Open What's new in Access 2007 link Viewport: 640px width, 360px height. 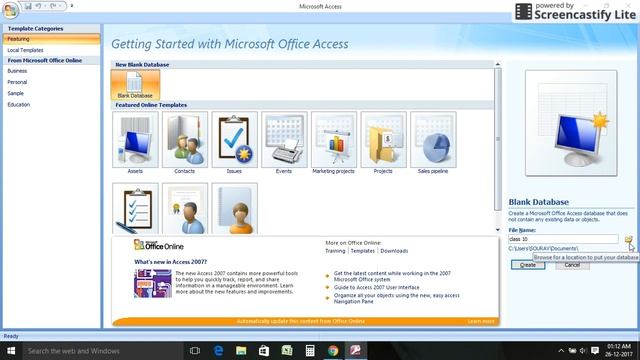point(171,262)
